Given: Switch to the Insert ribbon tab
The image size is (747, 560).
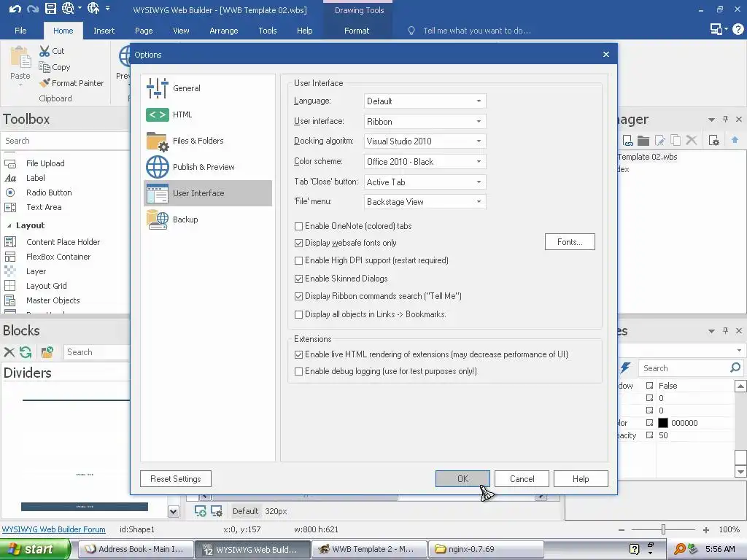Looking at the screenshot, I should pyautogui.click(x=104, y=31).
